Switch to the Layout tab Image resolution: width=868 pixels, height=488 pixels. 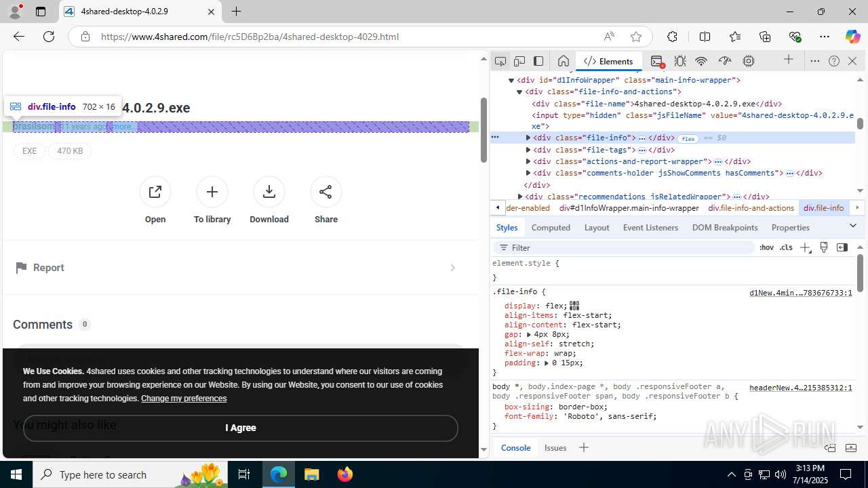click(597, 228)
